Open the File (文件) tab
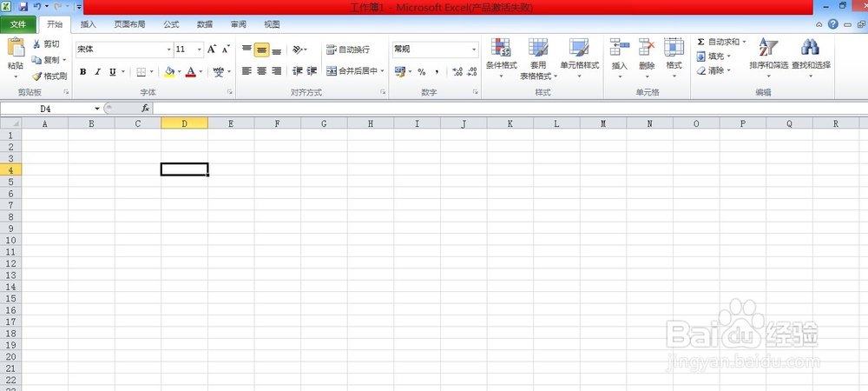 [18, 24]
